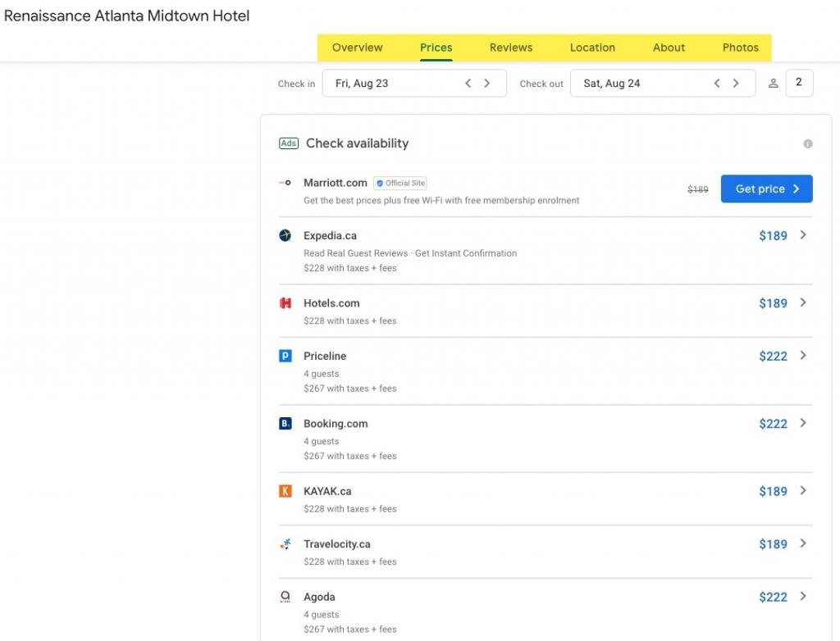Click the Get price button
840x641 pixels.
pos(767,189)
